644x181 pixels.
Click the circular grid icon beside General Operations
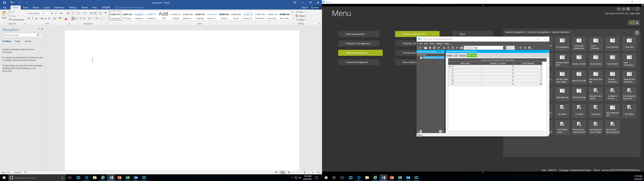(x=637, y=33)
